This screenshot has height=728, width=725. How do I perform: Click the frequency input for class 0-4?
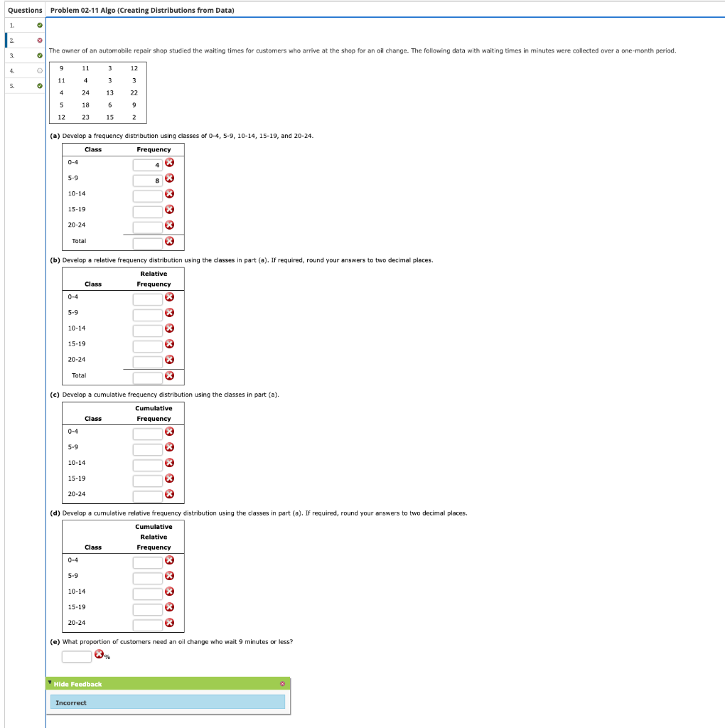149,164
